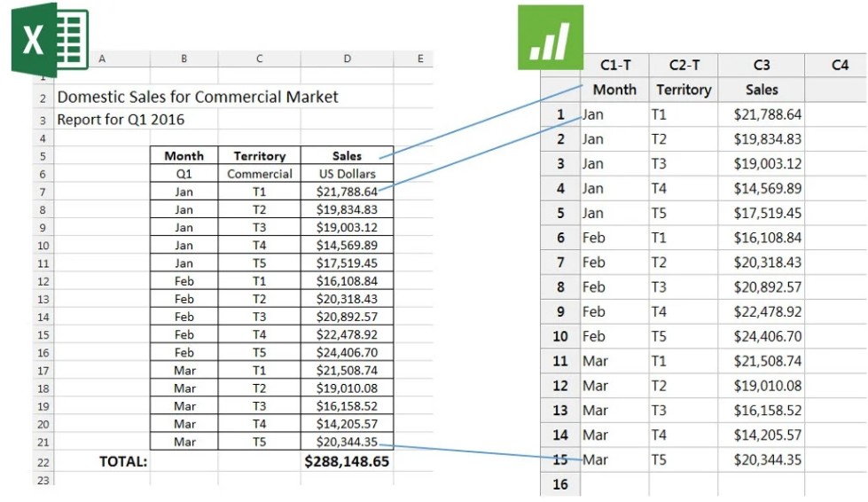Select Excel cell $19,834.83 in row 8
This screenshot has width=868, height=502.
(x=347, y=209)
